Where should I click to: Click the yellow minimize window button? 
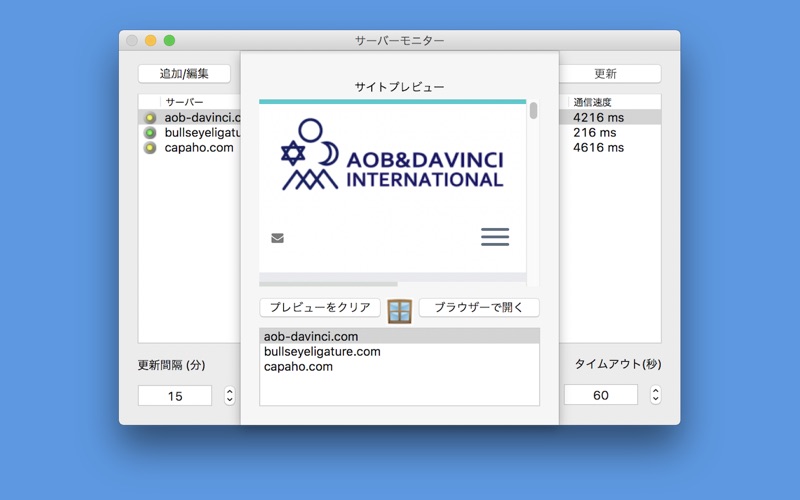[151, 40]
